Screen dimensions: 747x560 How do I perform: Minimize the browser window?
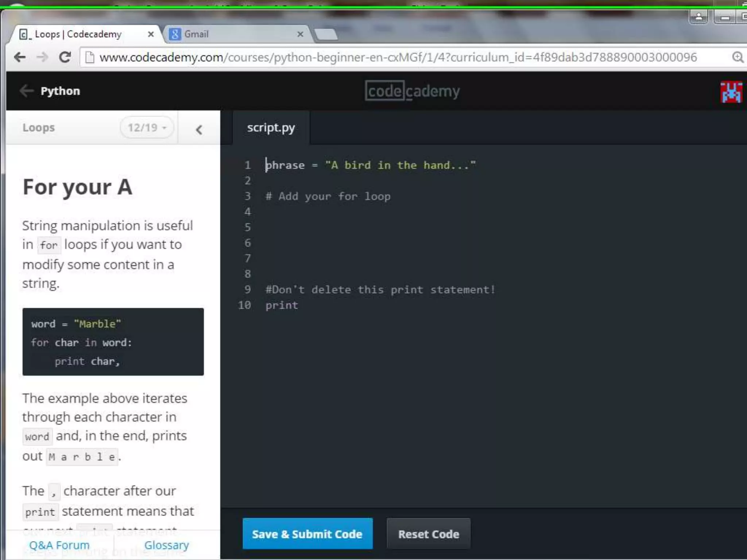click(725, 17)
